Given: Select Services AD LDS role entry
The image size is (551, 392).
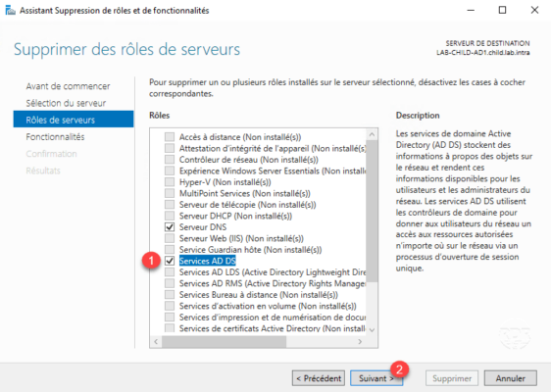Looking at the screenshot, I should tap(273, 272).
